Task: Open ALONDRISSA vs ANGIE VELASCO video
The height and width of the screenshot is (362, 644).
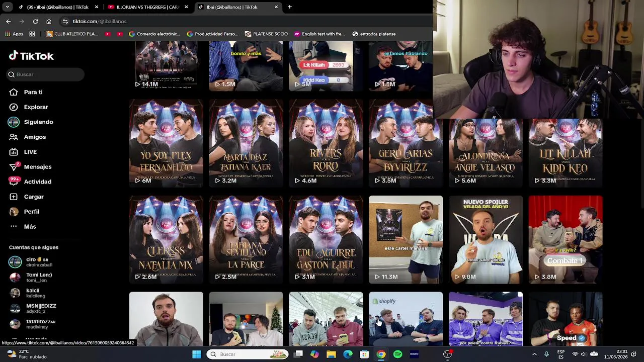Action: click(486, 153)
